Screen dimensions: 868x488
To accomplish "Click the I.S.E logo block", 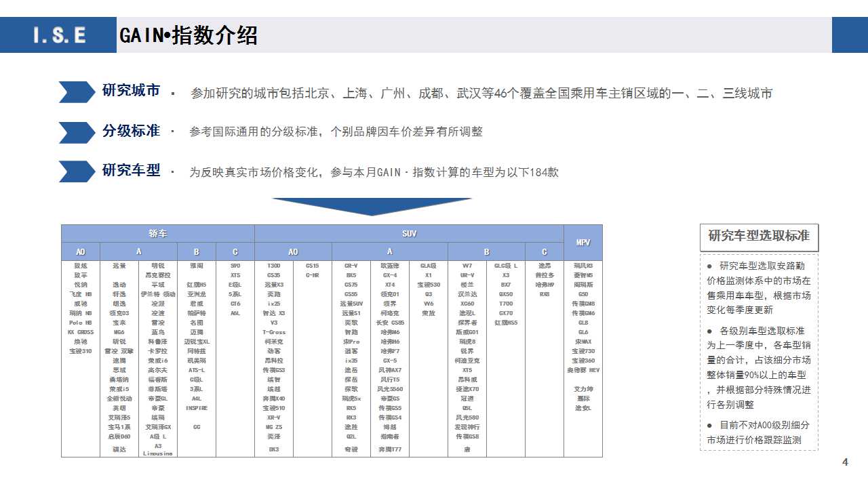I will coord(58,35).
